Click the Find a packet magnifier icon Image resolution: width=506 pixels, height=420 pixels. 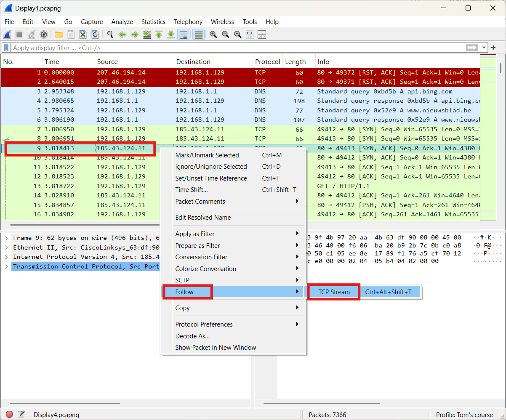[x=110, y=35]
